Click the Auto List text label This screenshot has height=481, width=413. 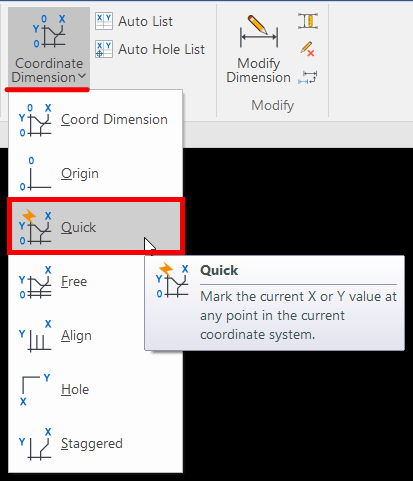pos(145,22)
